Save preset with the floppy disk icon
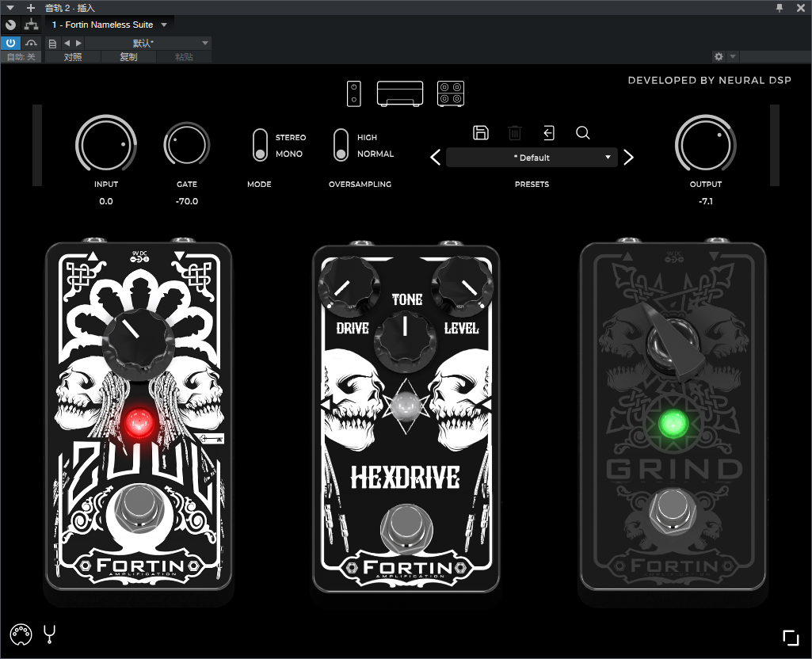The height and width of the screenshot is (659, 812). pyautogui.click(x=481, y=132)
